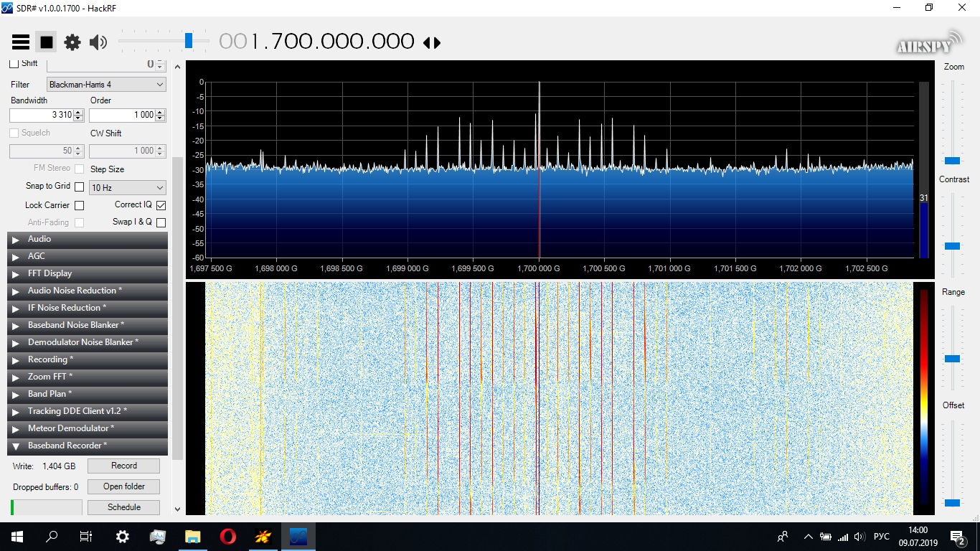The width and height of the screenshot is (980, 551).
Task: Expand the Meteor Demodulator panel
Action: pyautogui.click(x=88, y=429)
